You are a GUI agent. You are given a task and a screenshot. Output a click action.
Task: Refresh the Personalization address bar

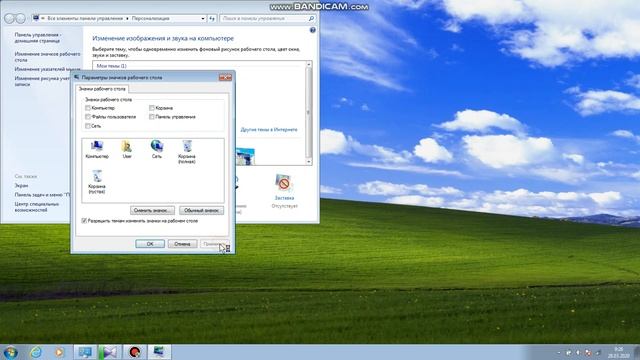(212, 18)
